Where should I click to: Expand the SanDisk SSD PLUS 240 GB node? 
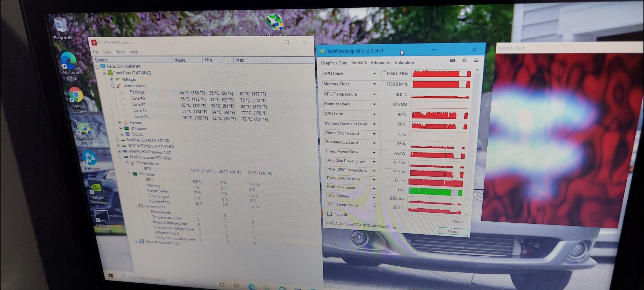pos(117,140)
